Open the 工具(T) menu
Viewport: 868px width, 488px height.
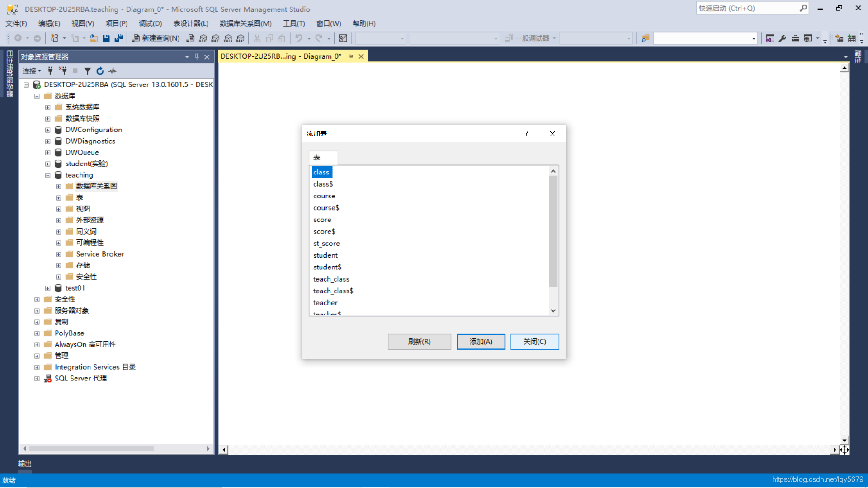tap(294, 23)
